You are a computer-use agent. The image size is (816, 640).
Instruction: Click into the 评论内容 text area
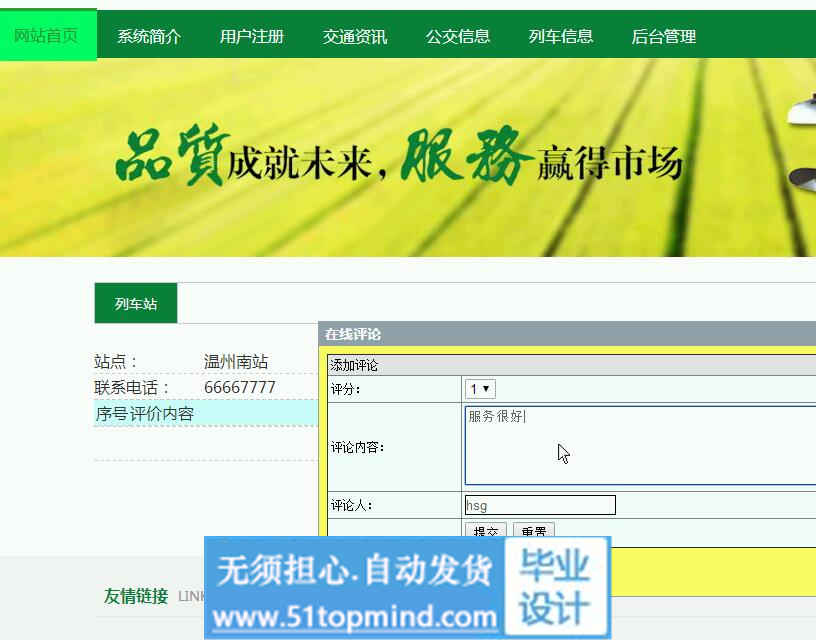640,445
